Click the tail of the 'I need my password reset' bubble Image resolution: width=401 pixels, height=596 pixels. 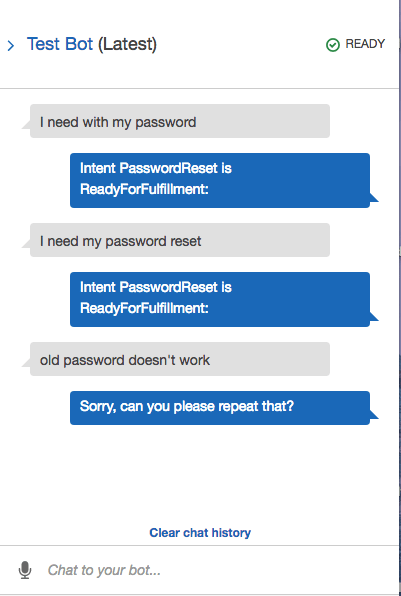click(26, 243)
